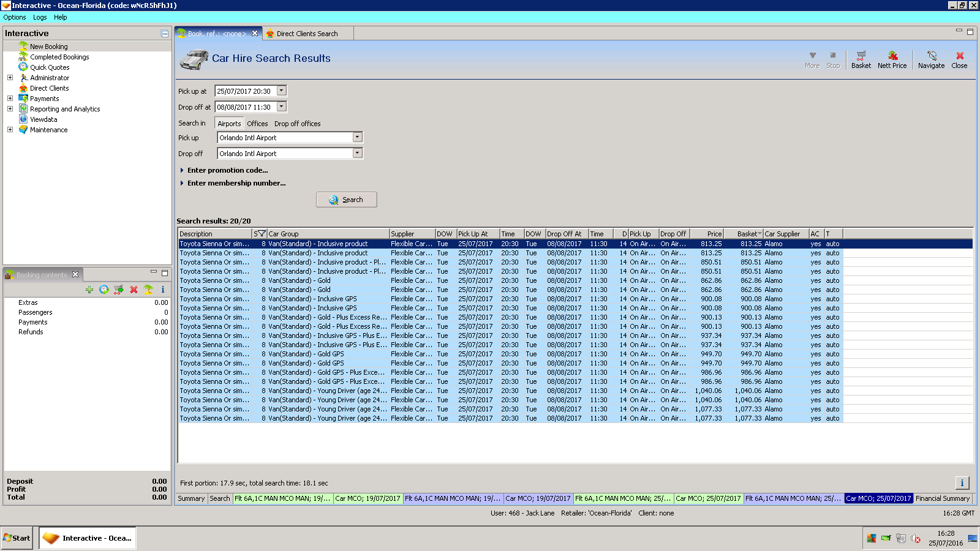Click the Search button
The height and width of the screenshot is (551, 980).
(x=346, y=200)
